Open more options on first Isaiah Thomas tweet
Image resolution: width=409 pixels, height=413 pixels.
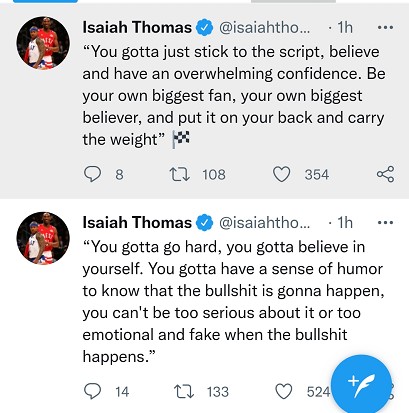coord(385,27)
